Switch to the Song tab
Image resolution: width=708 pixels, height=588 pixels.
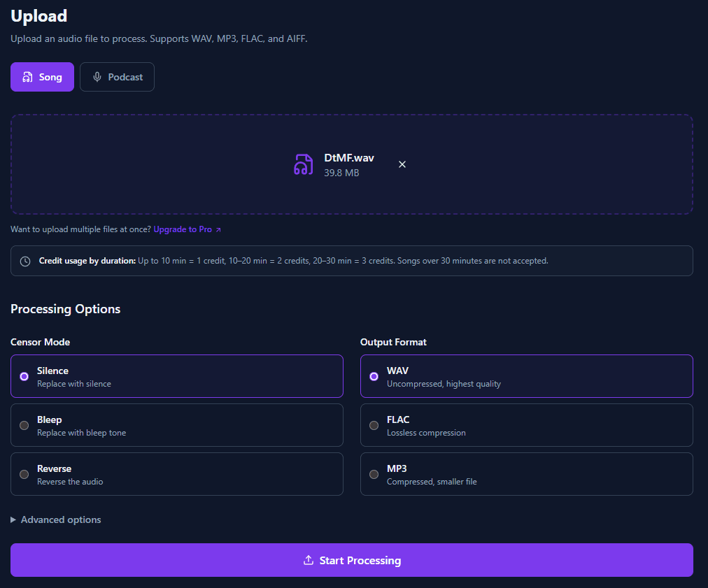point(42,76)
